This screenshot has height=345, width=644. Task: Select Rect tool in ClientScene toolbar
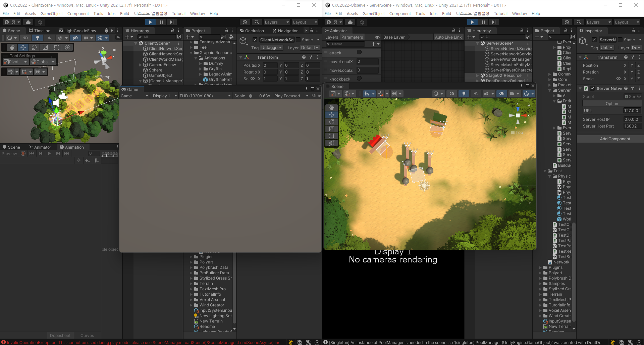pos(56,47)
